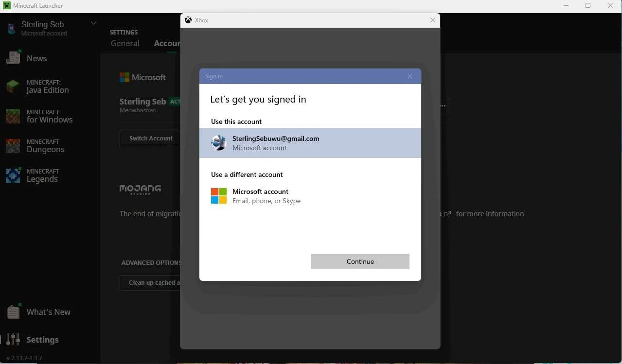Click the version text v.2.13.7-1.3.7
The image size is (622, 364).
pyautogui.click(x=24, y=358)
